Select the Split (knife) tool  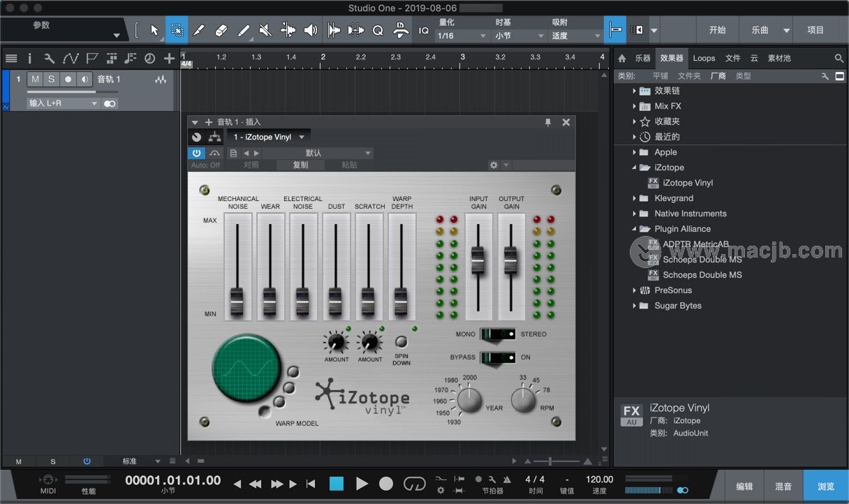(199, 30)
